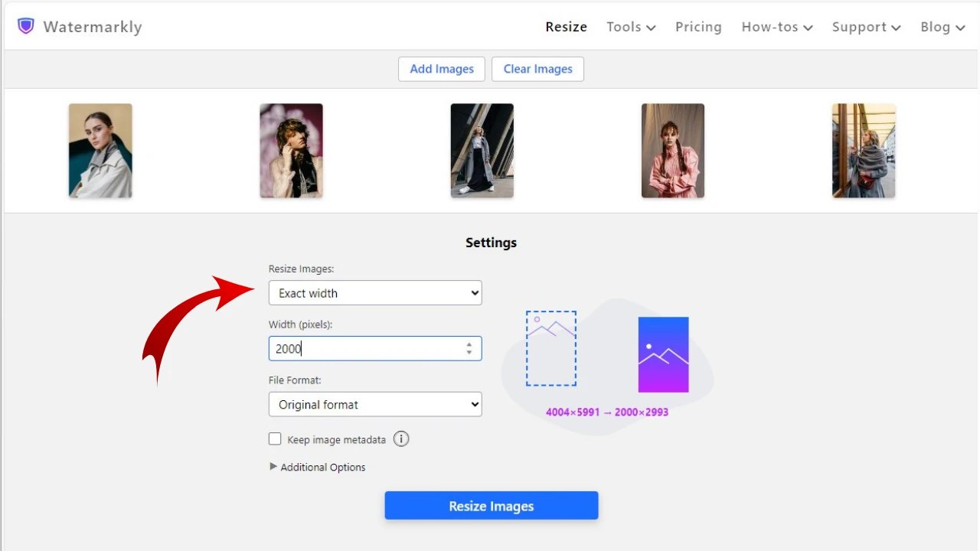Open the File Format dropdown
The width and height of the screenshot is (980, 551).
tap(374, 404)
